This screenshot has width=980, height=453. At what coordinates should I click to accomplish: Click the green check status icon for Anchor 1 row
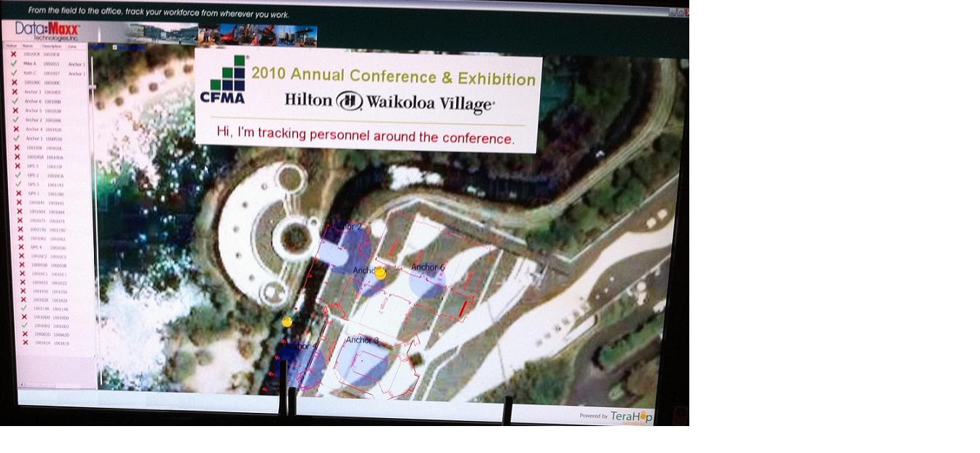pos(16,138)
